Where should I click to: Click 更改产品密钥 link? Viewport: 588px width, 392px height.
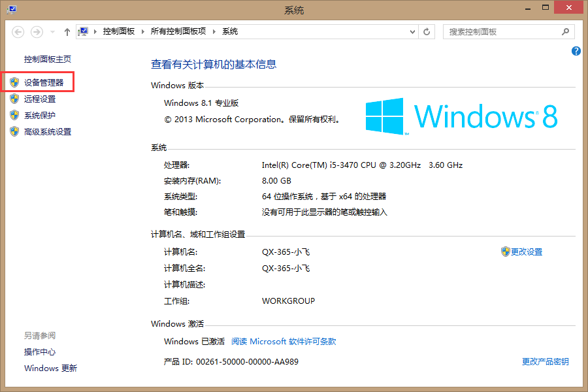coord(546,361)
